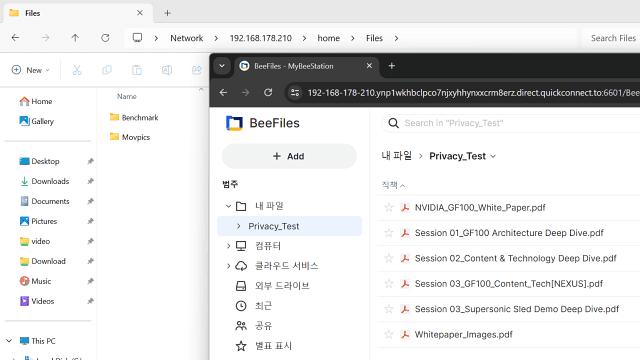Toggle sort order on 직책 column
The image size is (640, 360).
(393, 185)
